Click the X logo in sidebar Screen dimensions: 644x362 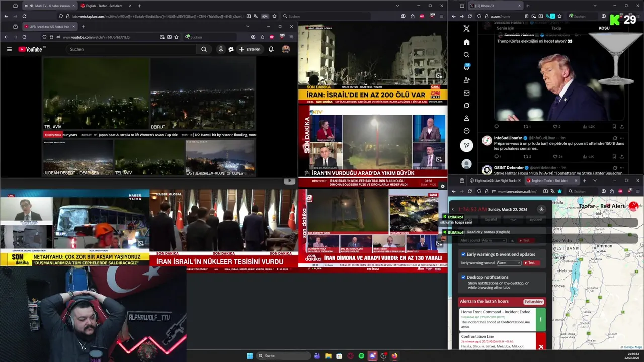point(466,29)
